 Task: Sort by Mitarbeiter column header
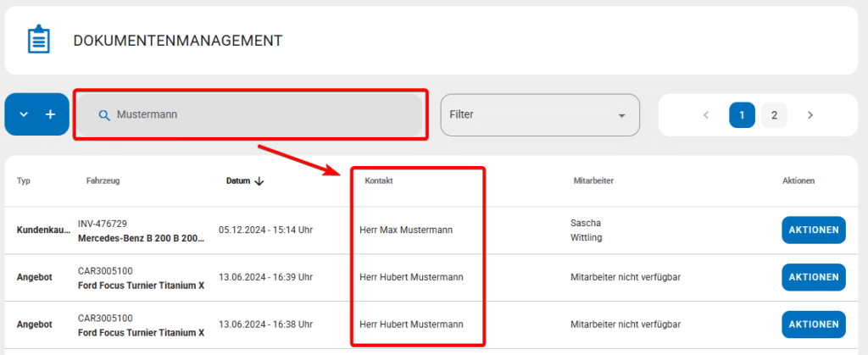[x=594, y=180]
